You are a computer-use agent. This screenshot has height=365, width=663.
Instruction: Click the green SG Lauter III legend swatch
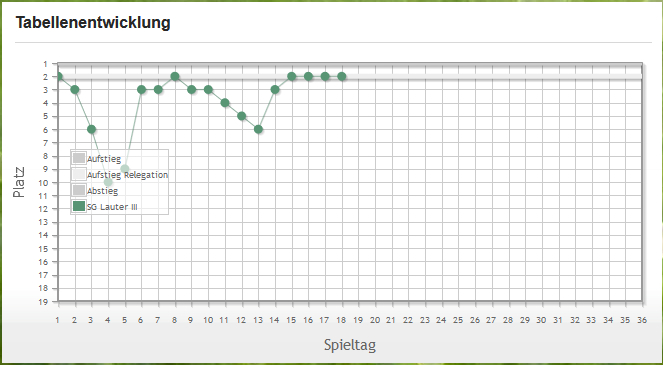[x=79, y=206]
